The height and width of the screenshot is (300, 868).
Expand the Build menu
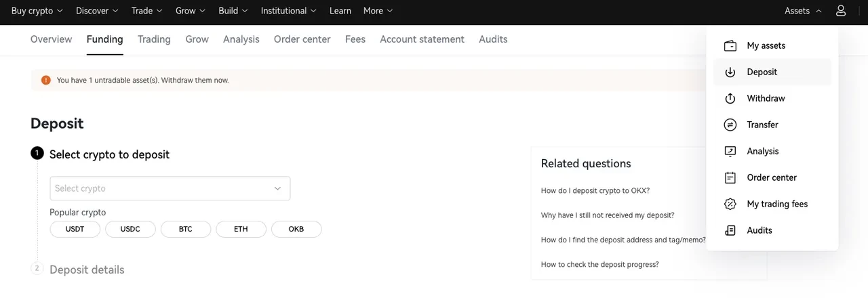pos(233,11)
